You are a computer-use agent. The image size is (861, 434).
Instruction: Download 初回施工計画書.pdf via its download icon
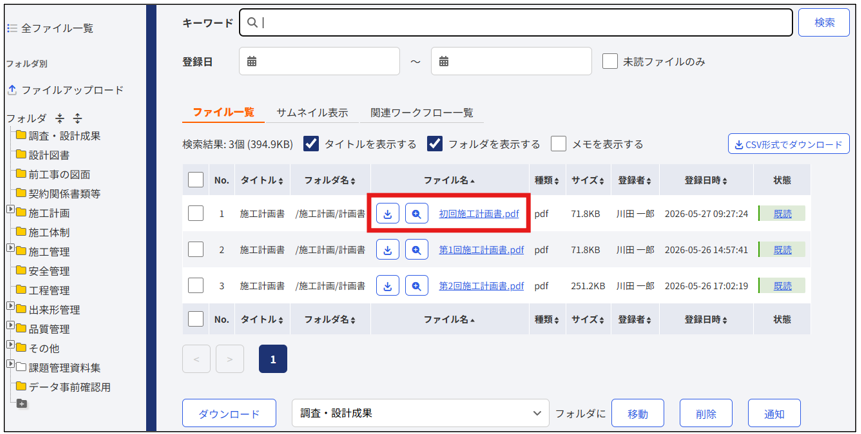pos(388,214)
